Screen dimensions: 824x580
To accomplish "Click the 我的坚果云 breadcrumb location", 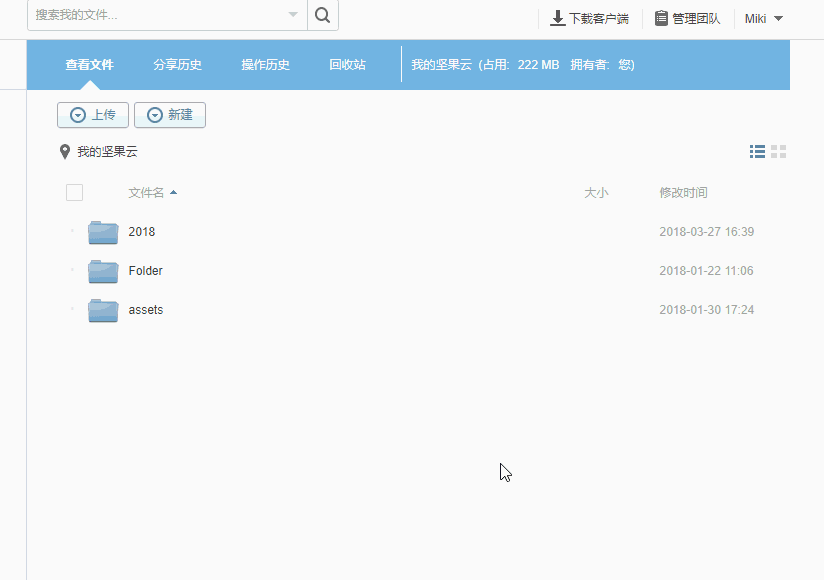I will [x=107, y=152].
